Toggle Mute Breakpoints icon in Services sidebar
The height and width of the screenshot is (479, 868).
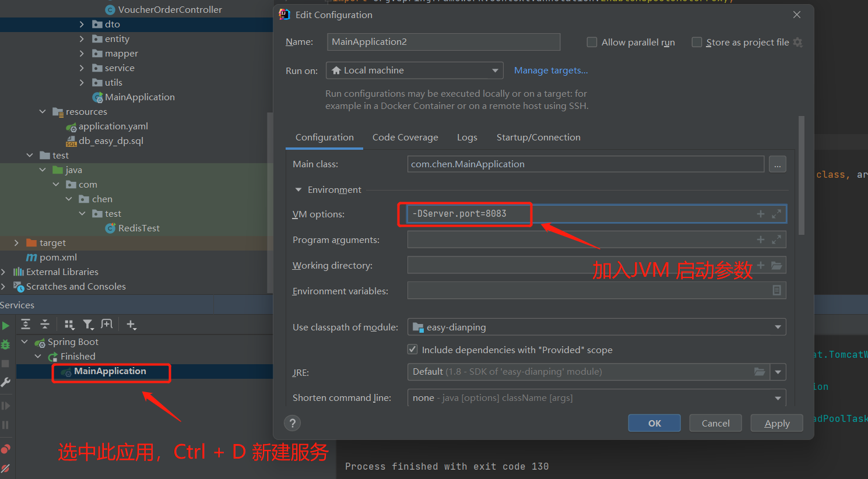point(5,468)
